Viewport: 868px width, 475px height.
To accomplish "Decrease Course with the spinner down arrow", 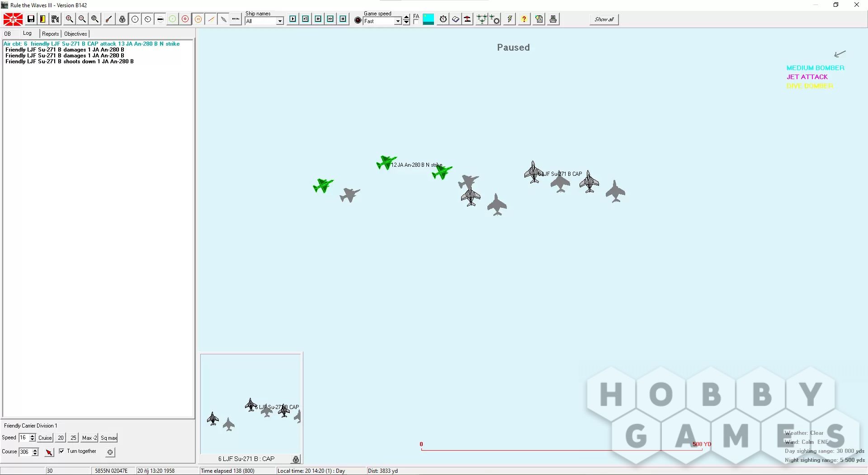I will (x=35, y=454).
